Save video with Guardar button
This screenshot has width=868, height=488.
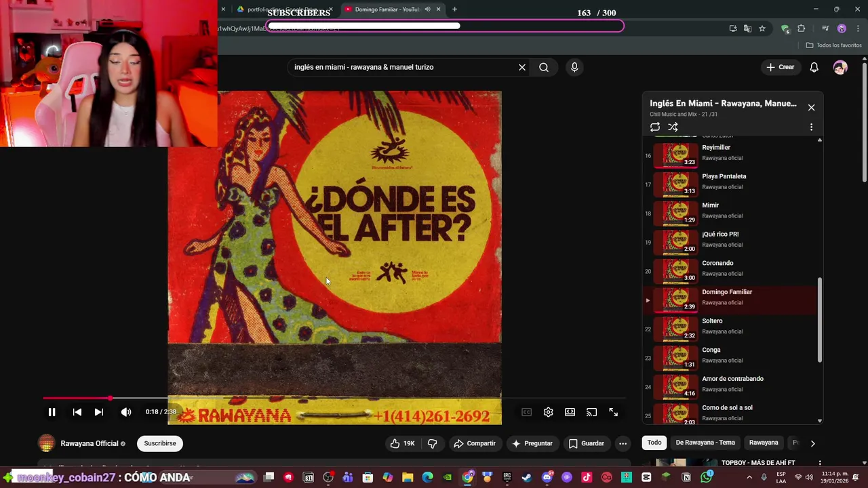pyautogui.click(x=586, y=443)
